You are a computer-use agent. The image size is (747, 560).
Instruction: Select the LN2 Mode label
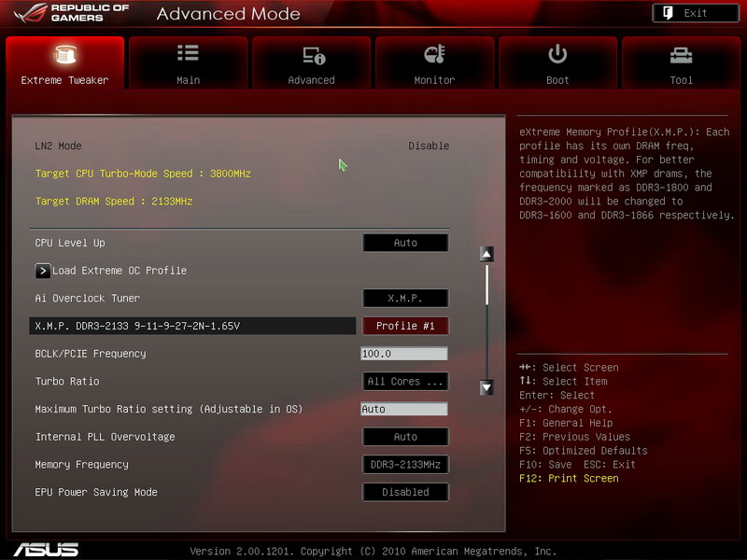(58, 147)
